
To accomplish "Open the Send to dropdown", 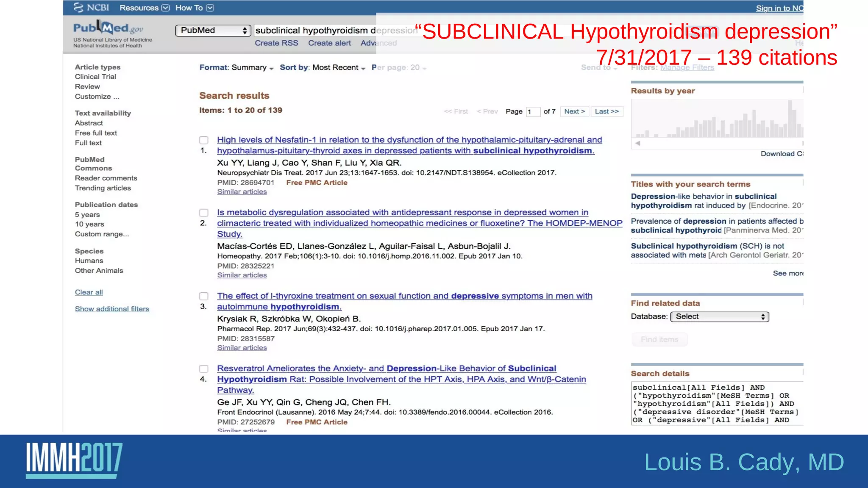I will tap(599, 67).
